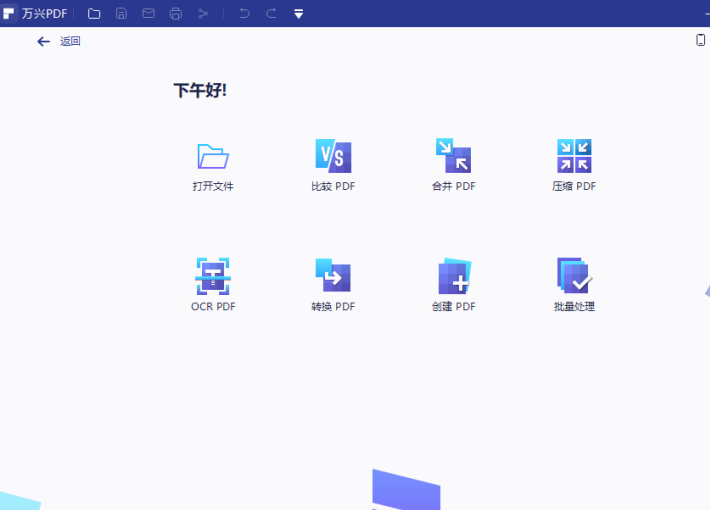This screenshot has width=710, height=510.
Task: Open the 比较 PDF compare tool
Action: click(x=333, y=156)
